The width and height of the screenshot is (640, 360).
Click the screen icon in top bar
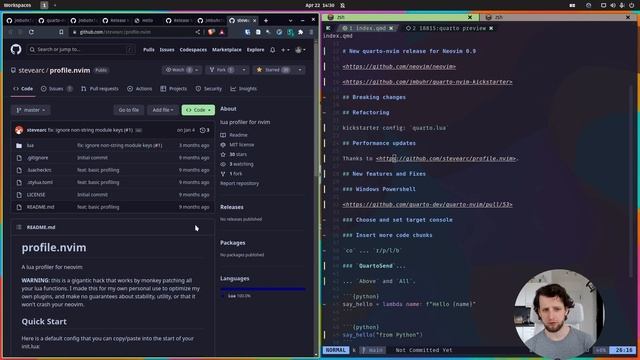[x=603, y=5]
